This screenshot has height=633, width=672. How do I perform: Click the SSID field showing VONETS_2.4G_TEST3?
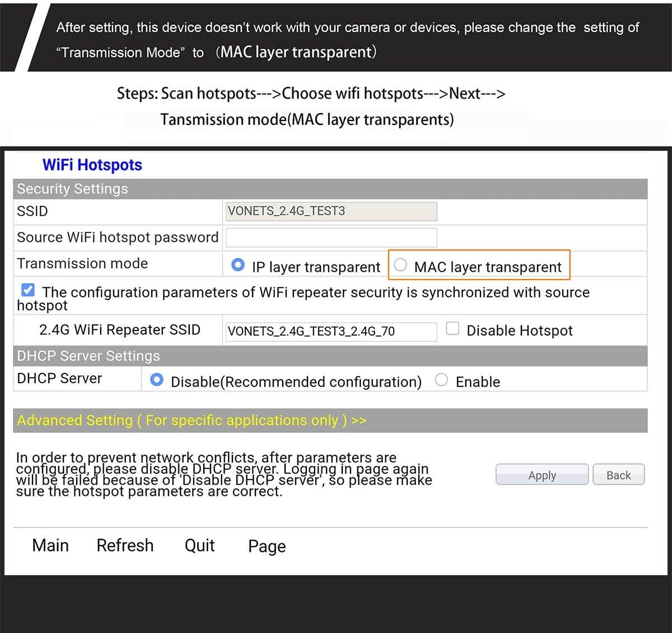pyautogui.click(x=331, y=211)
